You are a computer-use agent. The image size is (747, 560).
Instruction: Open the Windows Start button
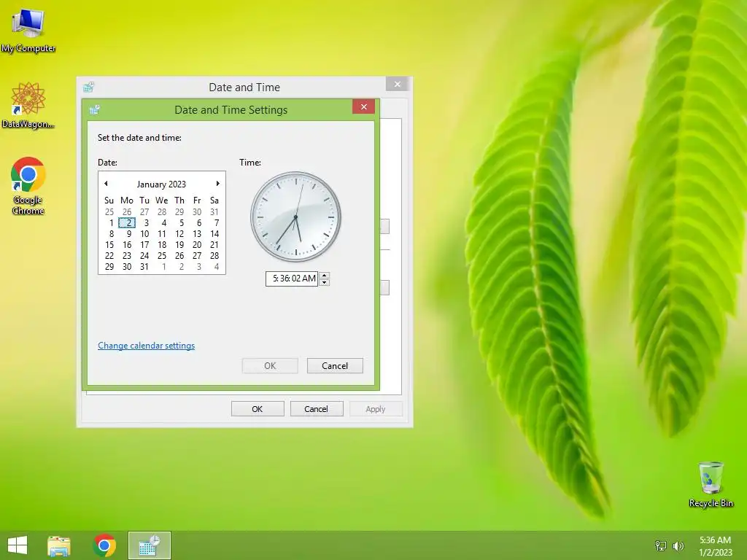tap(18, 545)
